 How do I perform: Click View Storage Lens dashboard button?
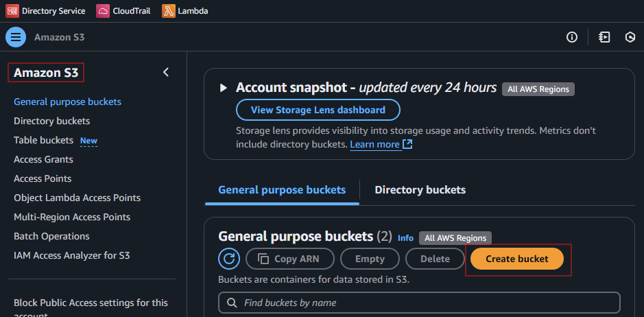coord(318,110)
